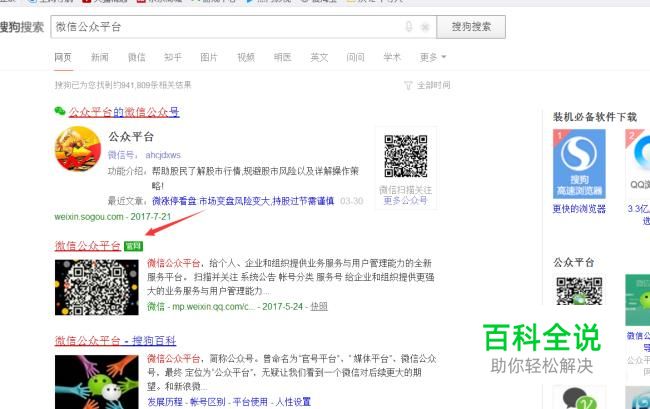
Task: Click the 搜狗搜索 logo
Action: (22, 27)
